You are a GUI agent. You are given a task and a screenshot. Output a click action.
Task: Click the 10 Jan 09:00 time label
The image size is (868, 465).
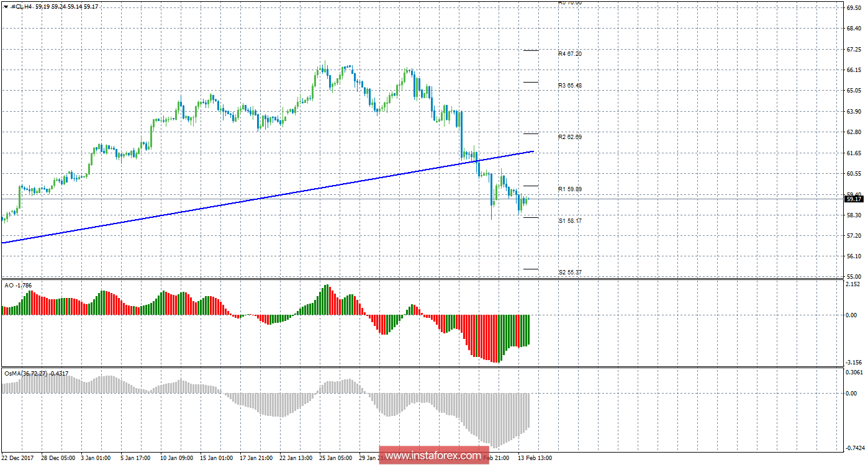click(x=176, y=458)
